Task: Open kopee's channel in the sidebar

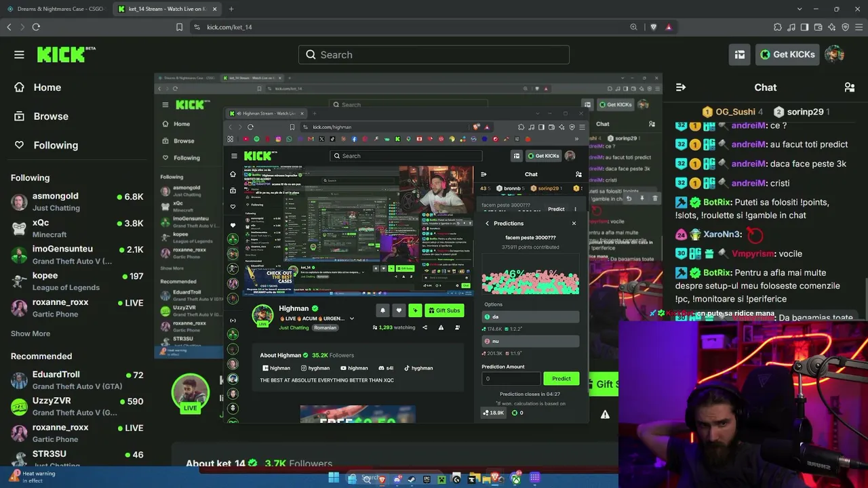Action: tap(77, 281)
